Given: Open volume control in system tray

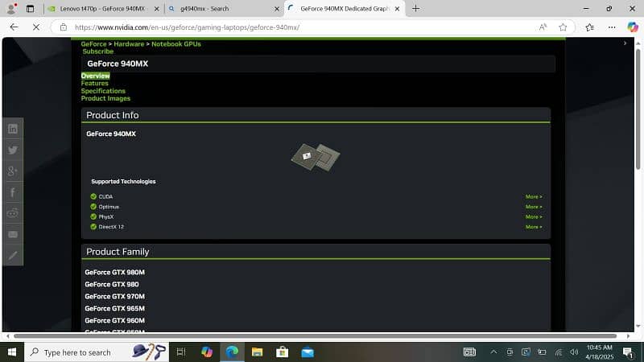Looking at the screenshot, I should click(x=574, y=352).
